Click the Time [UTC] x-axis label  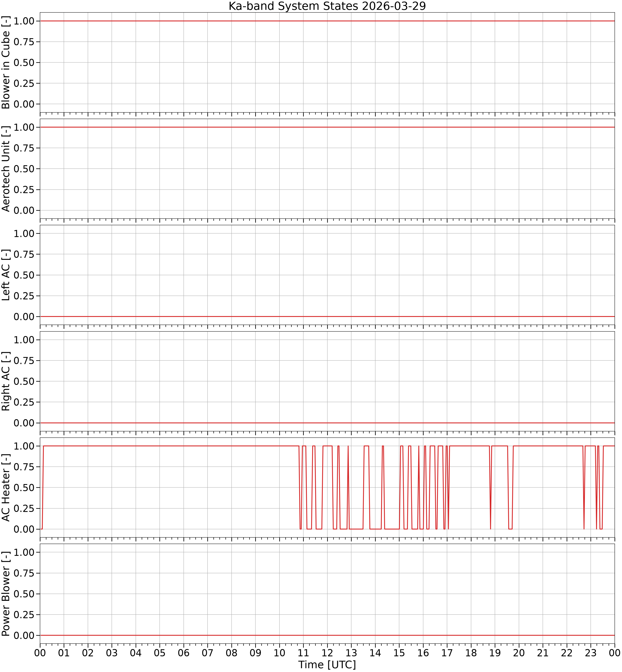click(327, 665)
